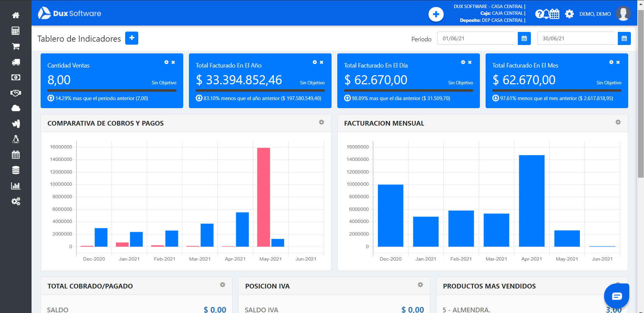Configure the Total Facturado En El Año card
Image resolution: width=644 pixels, height=313 pixels.
315,62
